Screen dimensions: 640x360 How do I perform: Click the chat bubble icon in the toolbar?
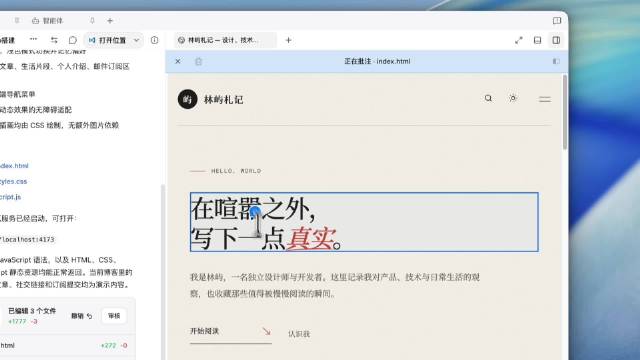73,40
